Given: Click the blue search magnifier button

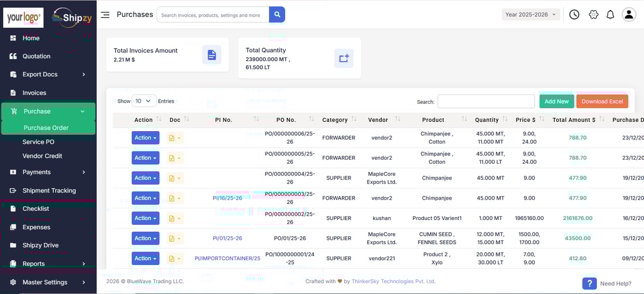Looking at the screenshot, I should 277,15.
